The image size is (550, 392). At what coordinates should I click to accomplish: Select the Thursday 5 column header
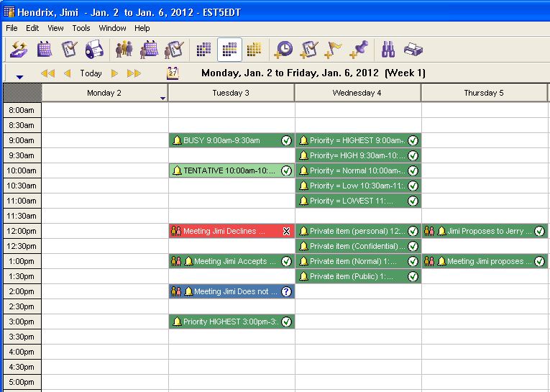tap(485, 93)
